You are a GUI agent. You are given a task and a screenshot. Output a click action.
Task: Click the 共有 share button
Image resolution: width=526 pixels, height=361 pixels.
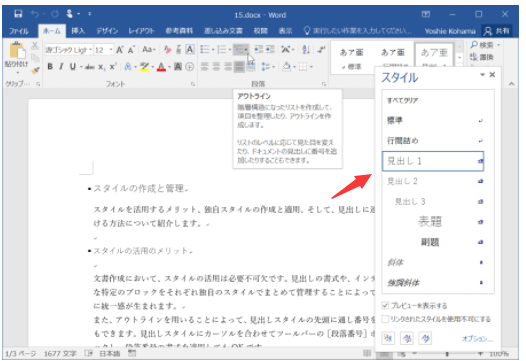click(x=497, y=31)
